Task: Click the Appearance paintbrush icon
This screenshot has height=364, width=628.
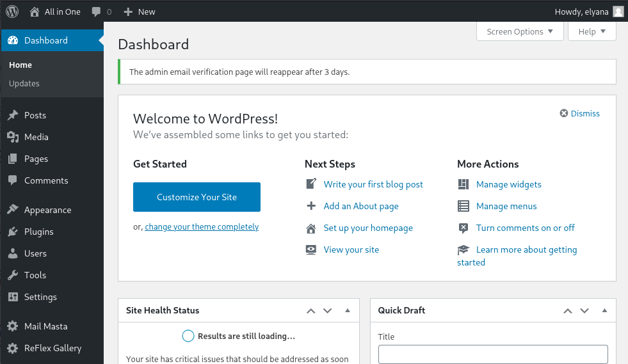Action: coord(13,210)
